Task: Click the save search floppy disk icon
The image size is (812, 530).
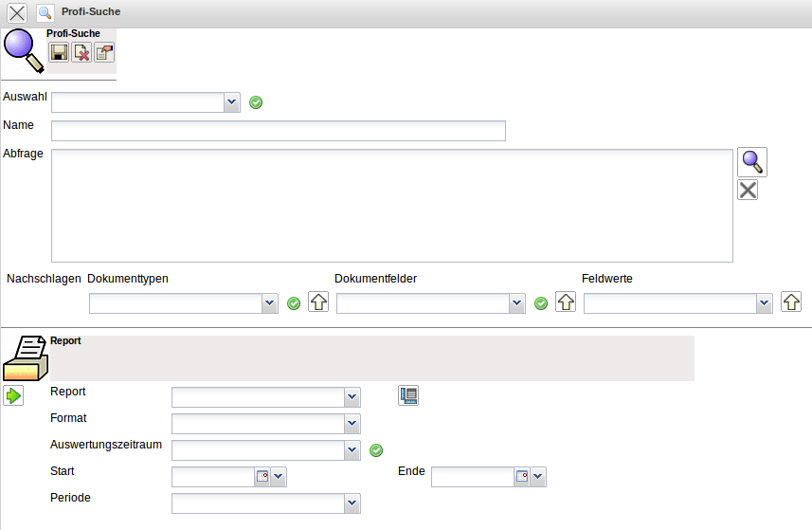Action: click(59, 53)
